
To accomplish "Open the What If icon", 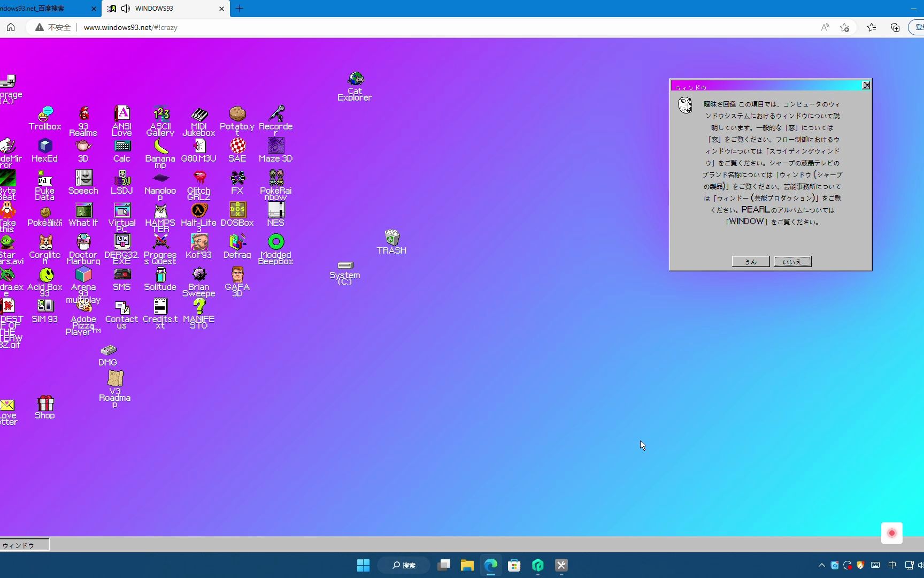I will pyautogui.click(x=83, y=214).
